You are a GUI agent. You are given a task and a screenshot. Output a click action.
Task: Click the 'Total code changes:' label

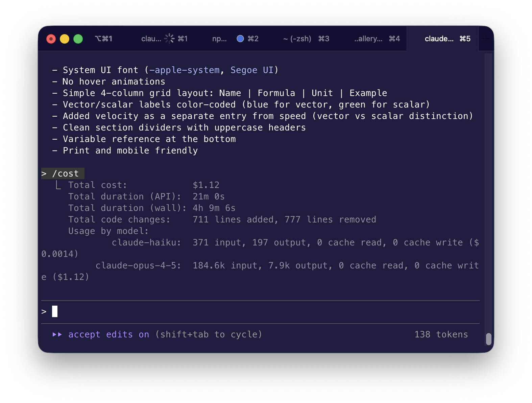(x=119, y=220)
